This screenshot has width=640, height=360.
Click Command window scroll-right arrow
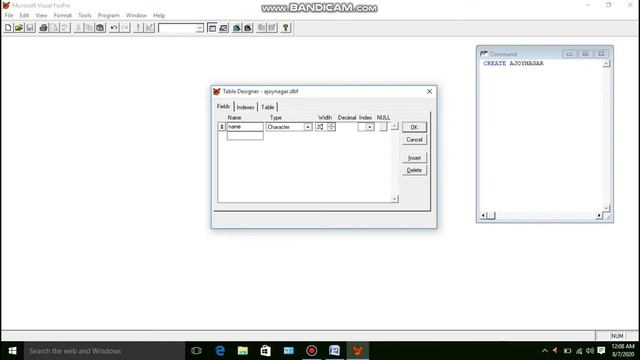click(x=599, y=215)
